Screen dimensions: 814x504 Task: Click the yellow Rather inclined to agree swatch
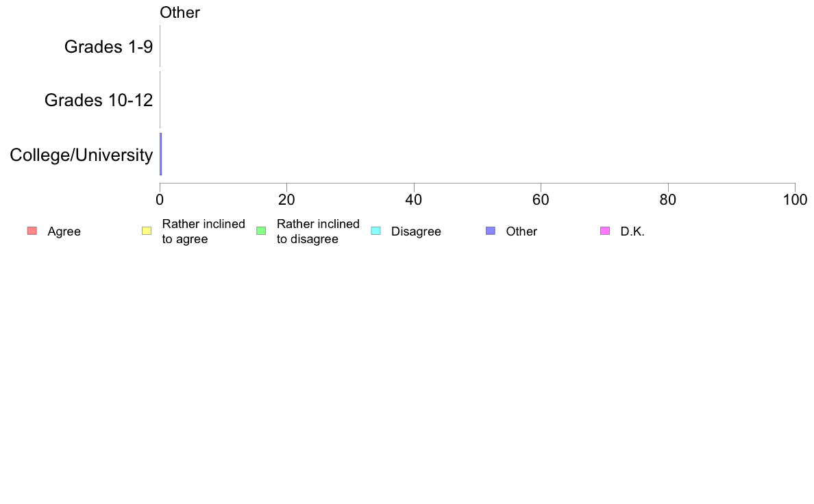pyautogui.click(x=147, y=231)
